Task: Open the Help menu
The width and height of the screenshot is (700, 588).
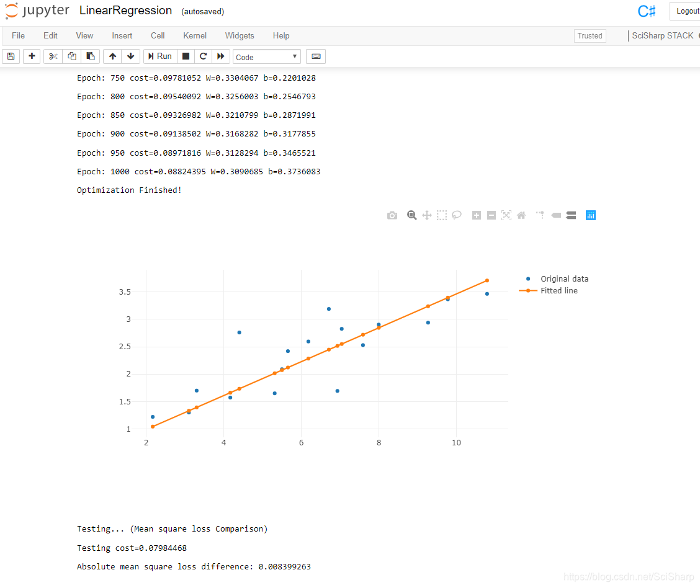Action: coord(281,36)
